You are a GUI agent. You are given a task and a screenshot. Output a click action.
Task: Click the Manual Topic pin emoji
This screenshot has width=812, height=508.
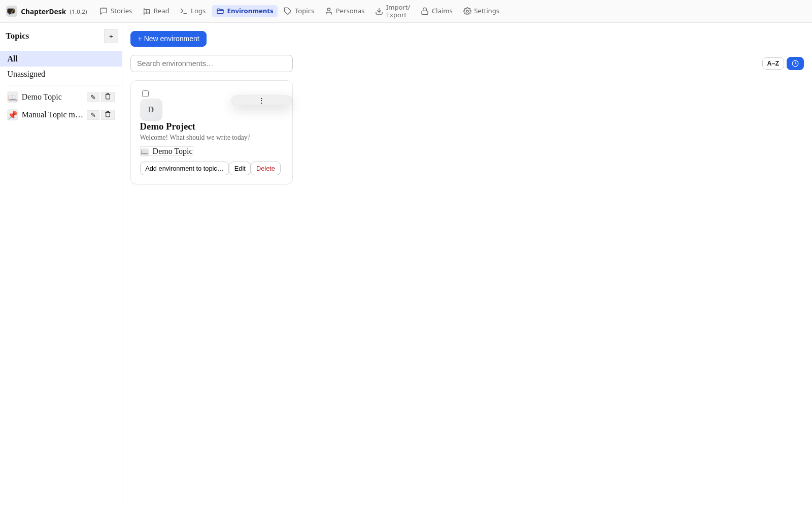(13, 115)
